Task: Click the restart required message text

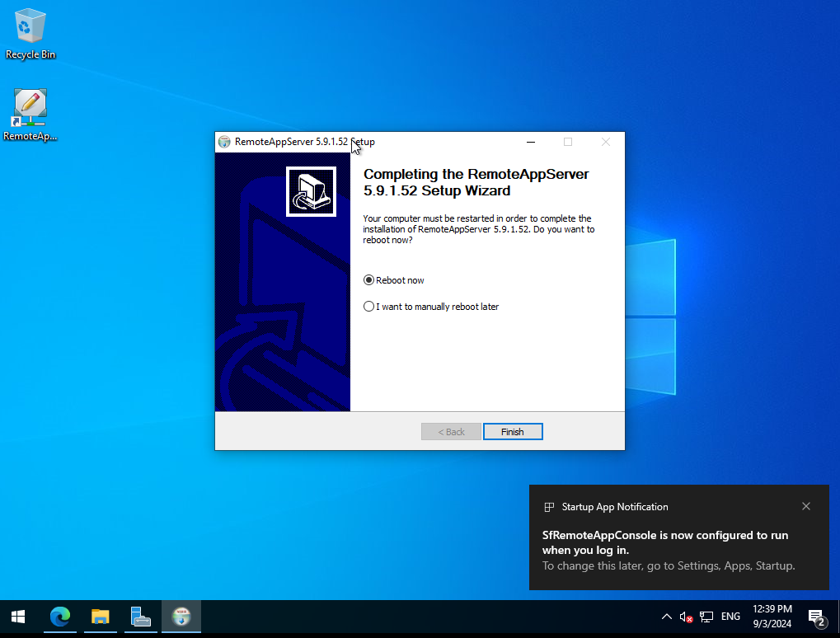Action: pyautogui.click(x=478, y=229)
